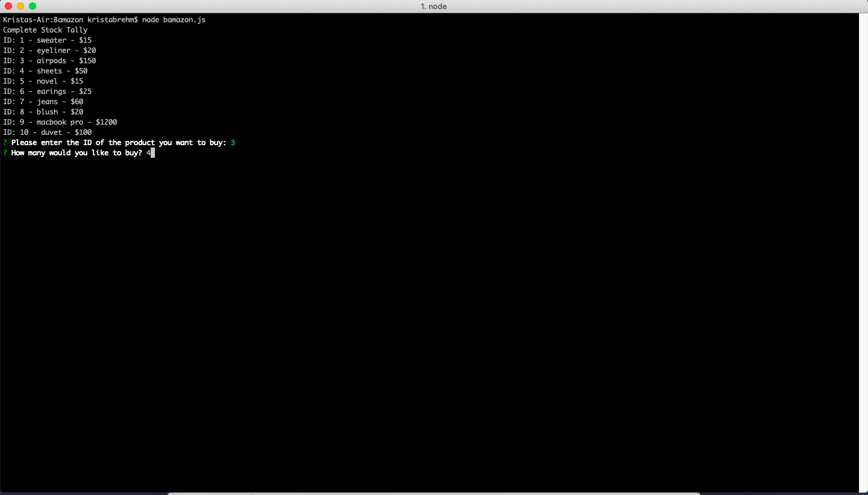The width and height of the screenshot is (868, 495).
Task: Click the cyan answer "3" after the ID prompt
Action: 233,143
